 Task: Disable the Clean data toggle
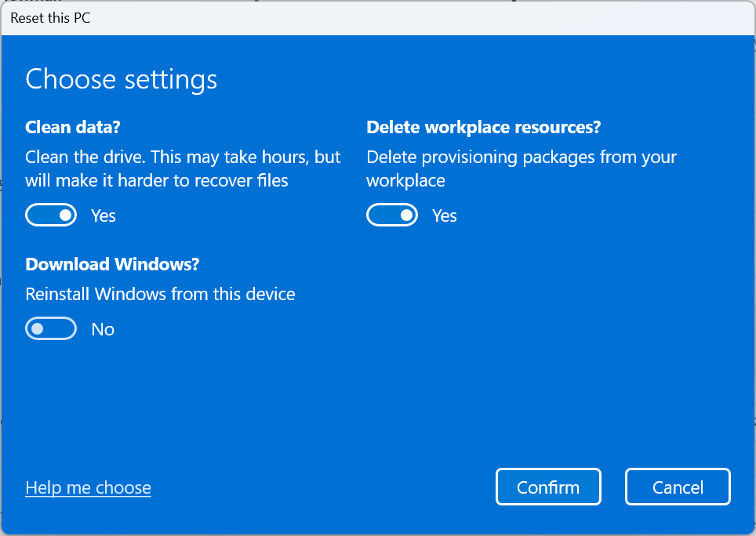(x=51, y=215)
